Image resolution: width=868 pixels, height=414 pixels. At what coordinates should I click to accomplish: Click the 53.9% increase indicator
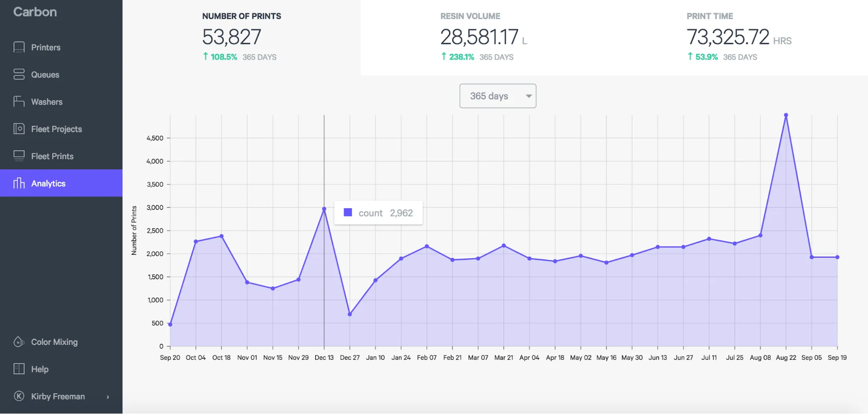pyautogui.click(x=702, y=57)
